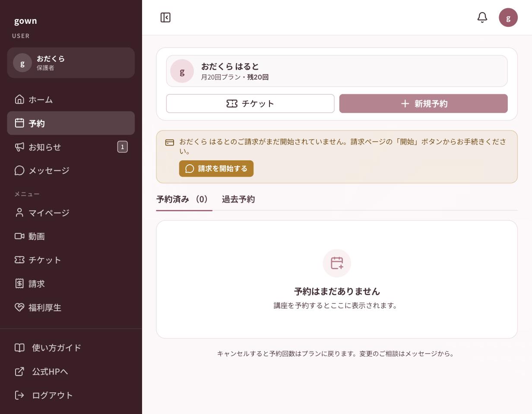
Task: Open メッセージ from the sidebar
Action: [x=71, y=170]
